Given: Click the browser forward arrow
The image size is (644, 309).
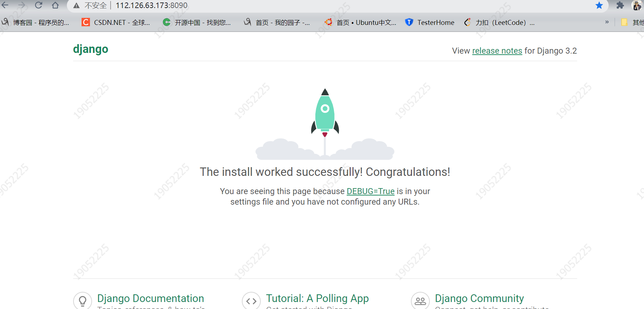Looking at the screenshot, I should pyautogui.click(x=22, y=5).
